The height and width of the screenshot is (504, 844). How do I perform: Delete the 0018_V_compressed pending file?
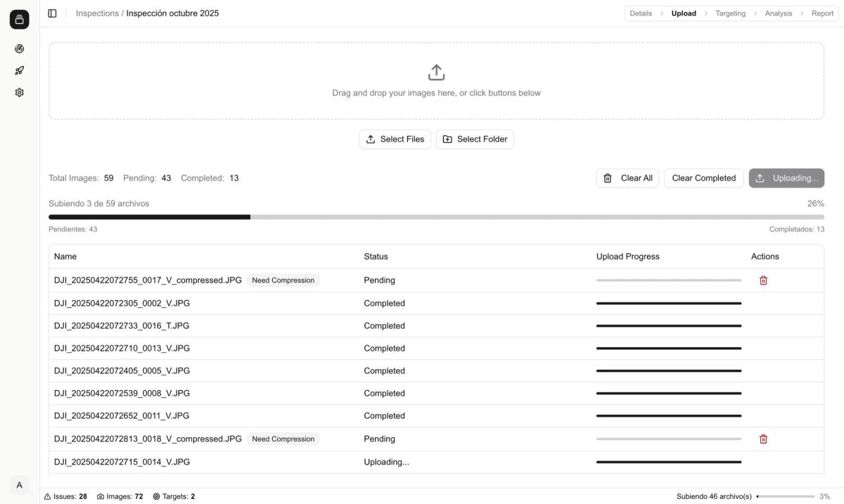coord(763,439)
